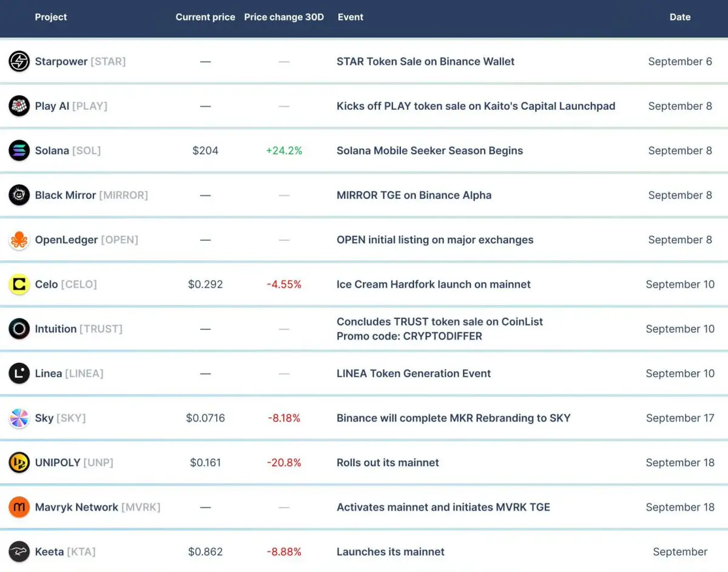Click the -8.18% price change value
The image size is (728, 572).
click(x=284, y=418)
